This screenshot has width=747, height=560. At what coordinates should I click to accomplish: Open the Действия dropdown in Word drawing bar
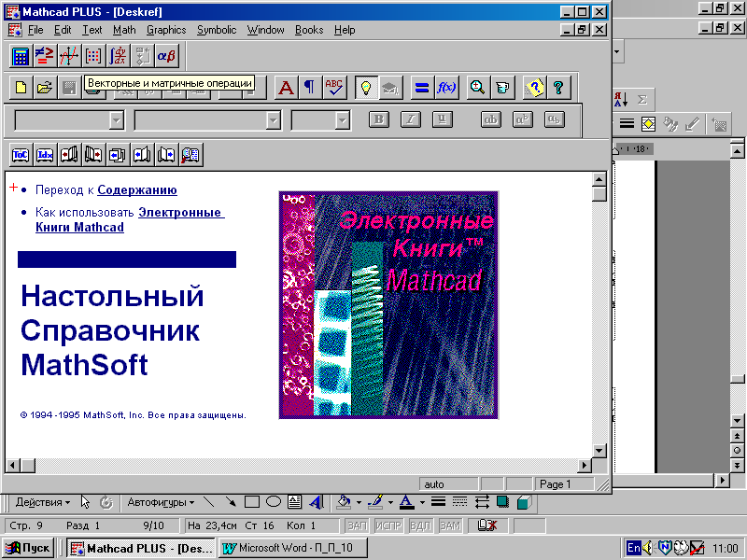(x=43, y=502)
